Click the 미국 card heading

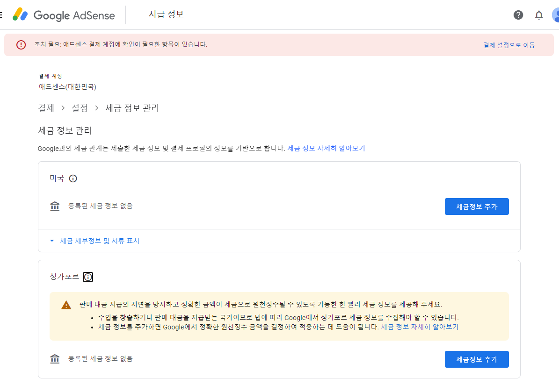click(57, 178)
